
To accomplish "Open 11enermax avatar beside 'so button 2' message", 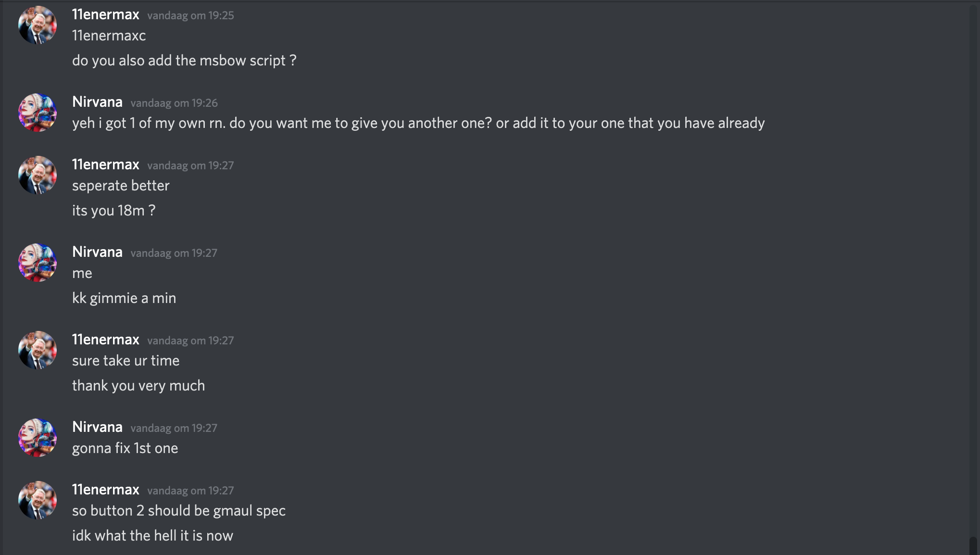I will pos(38,500).
